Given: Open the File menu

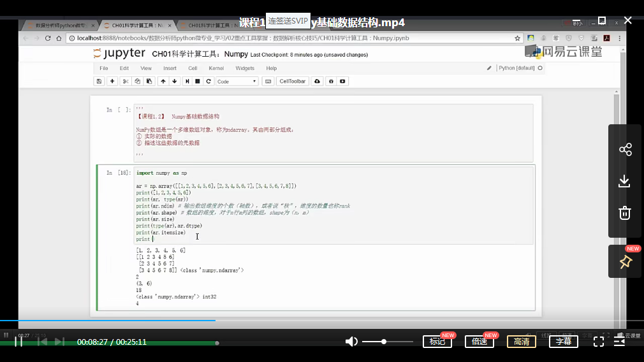Looking at the screenshot, I should tap(103, 68).
